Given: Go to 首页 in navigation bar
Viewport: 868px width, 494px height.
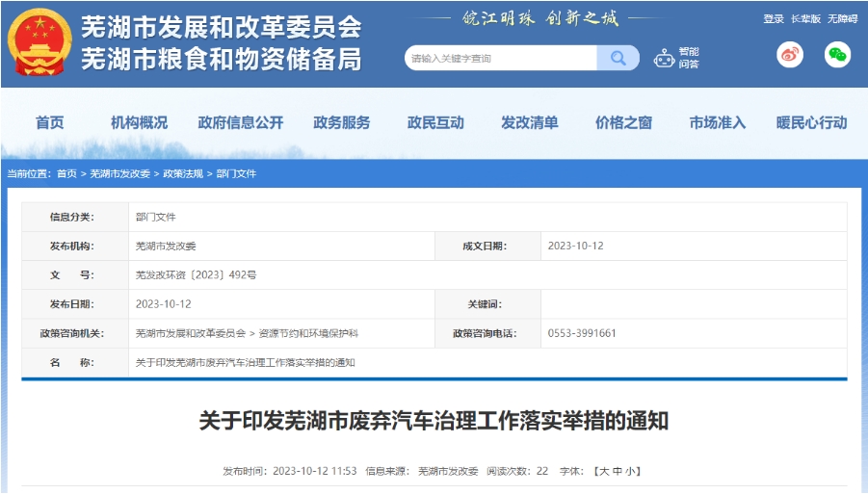Looking at the screenshot, I should (50, 123).
